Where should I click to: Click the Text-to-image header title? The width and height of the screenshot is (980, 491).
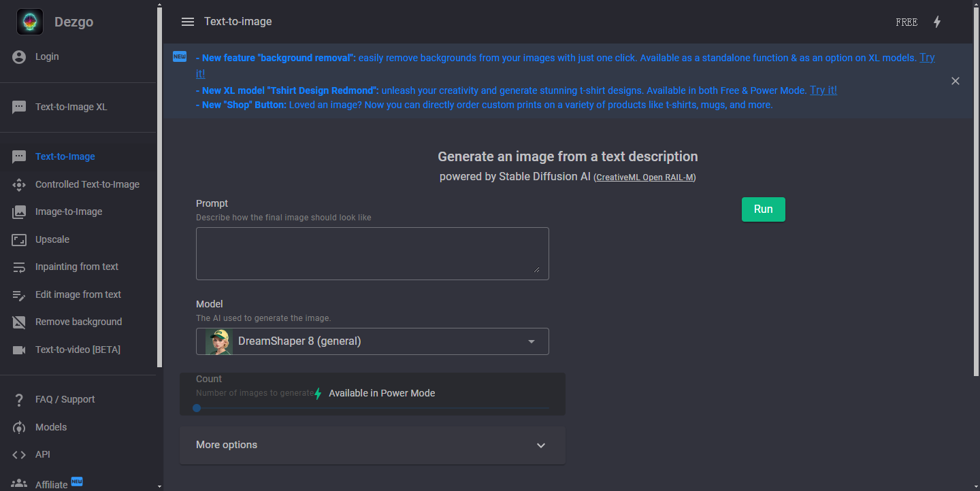tap(238, 22)
